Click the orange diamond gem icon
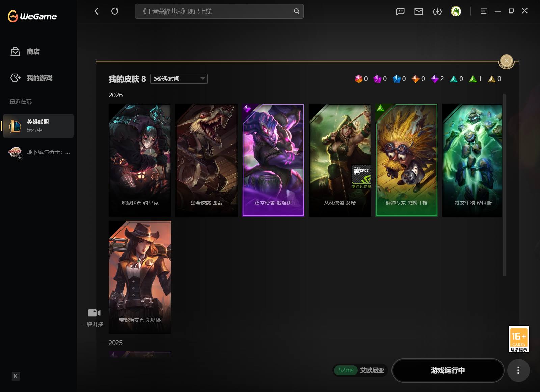 point(415,79)
